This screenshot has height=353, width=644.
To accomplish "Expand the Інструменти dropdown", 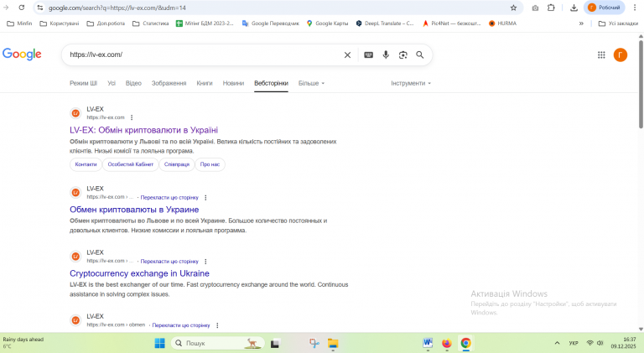I will tap(411, 83).
